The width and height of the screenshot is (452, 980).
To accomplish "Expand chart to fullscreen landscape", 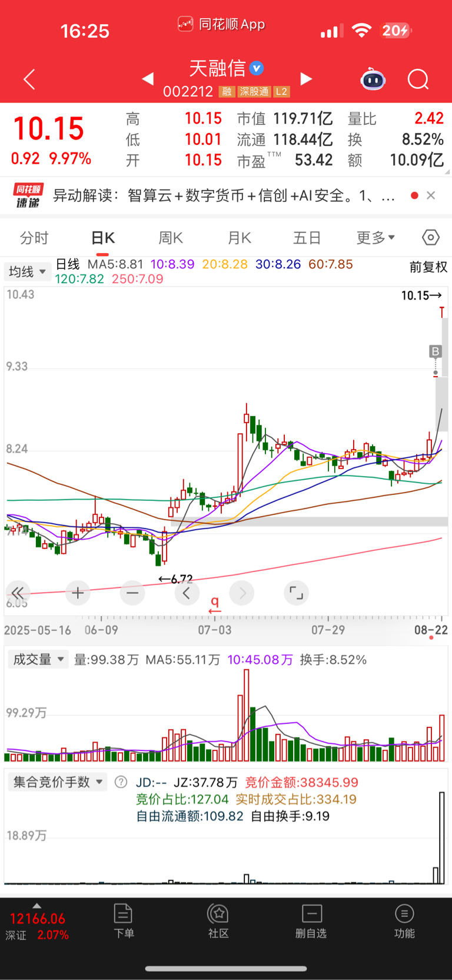I will tap(297, 593).
